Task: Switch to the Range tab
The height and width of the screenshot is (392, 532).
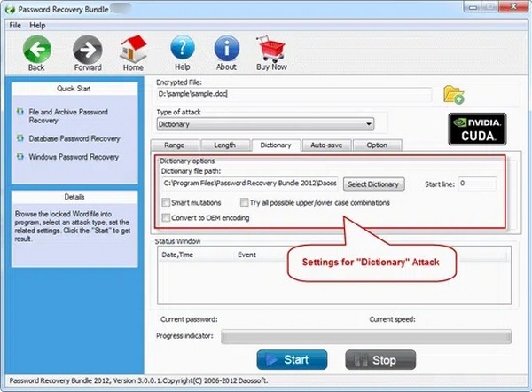Action: 175,145
